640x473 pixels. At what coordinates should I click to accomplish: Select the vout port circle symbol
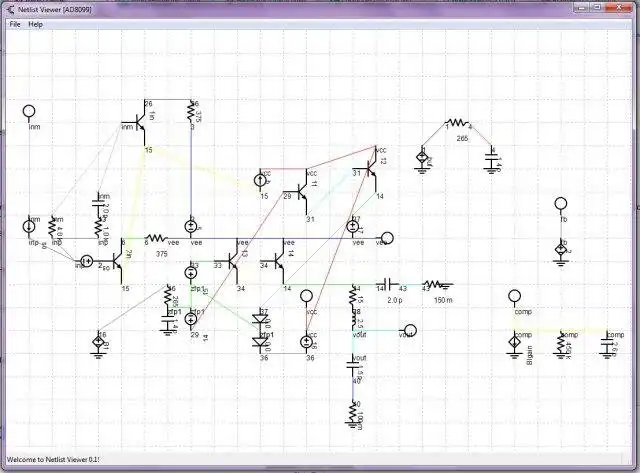click(410, 331)
